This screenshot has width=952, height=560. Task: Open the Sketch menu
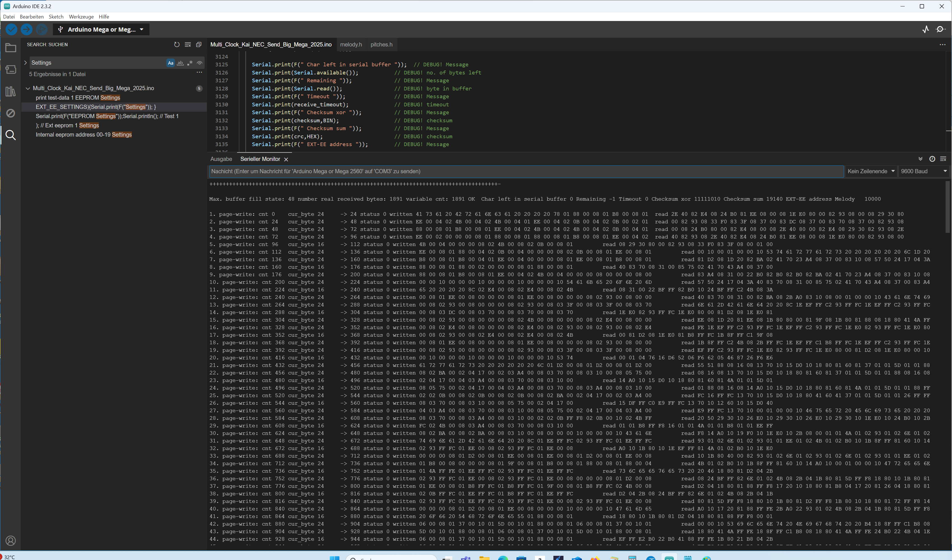click(x=56, y=17)
